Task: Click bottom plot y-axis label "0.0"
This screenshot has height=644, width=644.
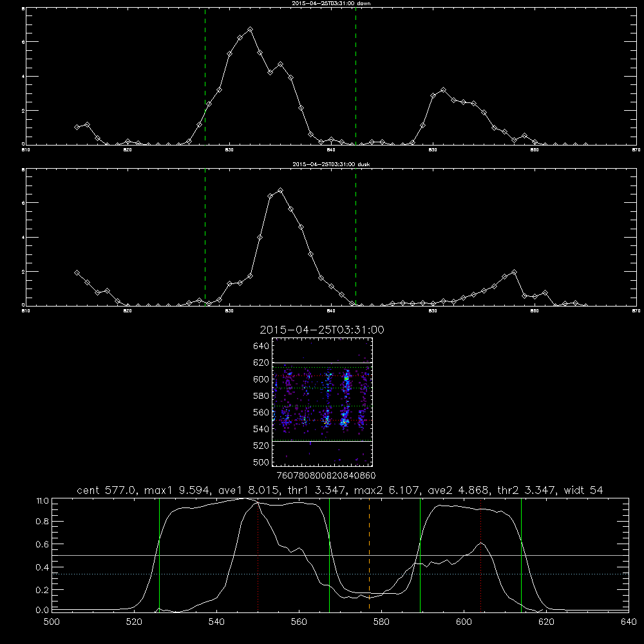Action: pyautogui.click(x=43, y=610)
